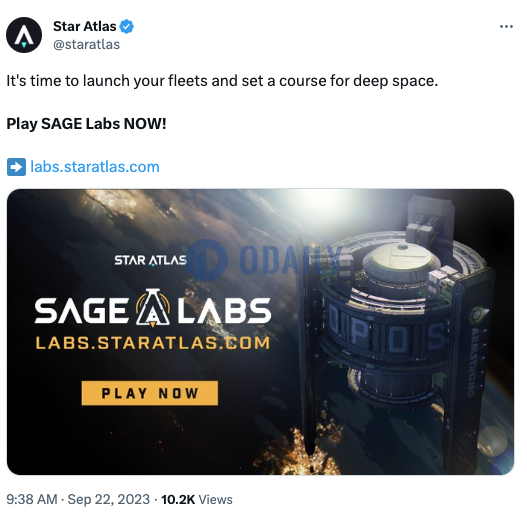Open the SAGE Labs promo image

(x=260, y=332)
